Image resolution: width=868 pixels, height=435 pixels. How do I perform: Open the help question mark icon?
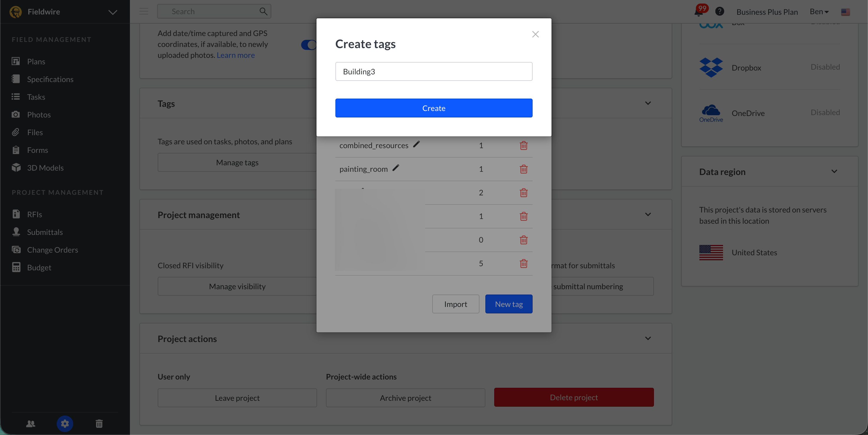[x=719, y=12]
